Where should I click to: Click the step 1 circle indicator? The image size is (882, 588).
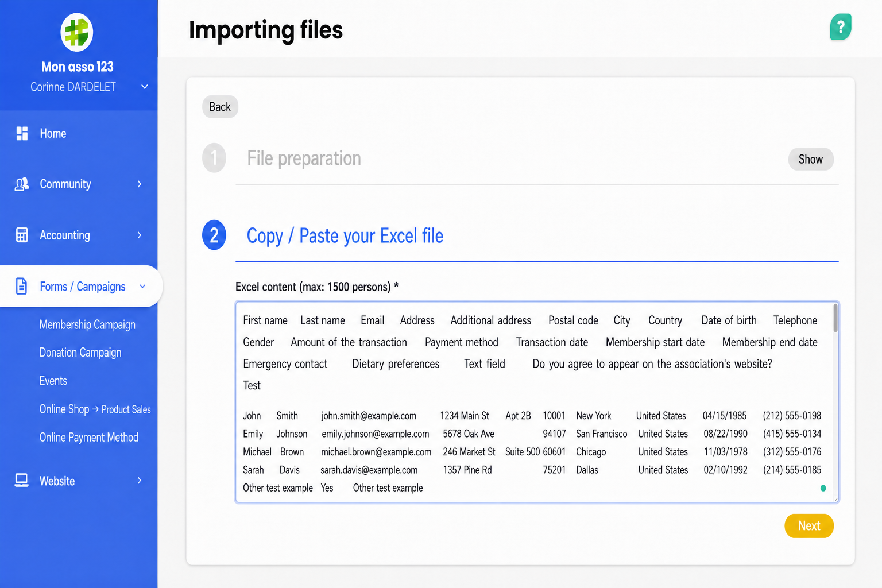214,158
